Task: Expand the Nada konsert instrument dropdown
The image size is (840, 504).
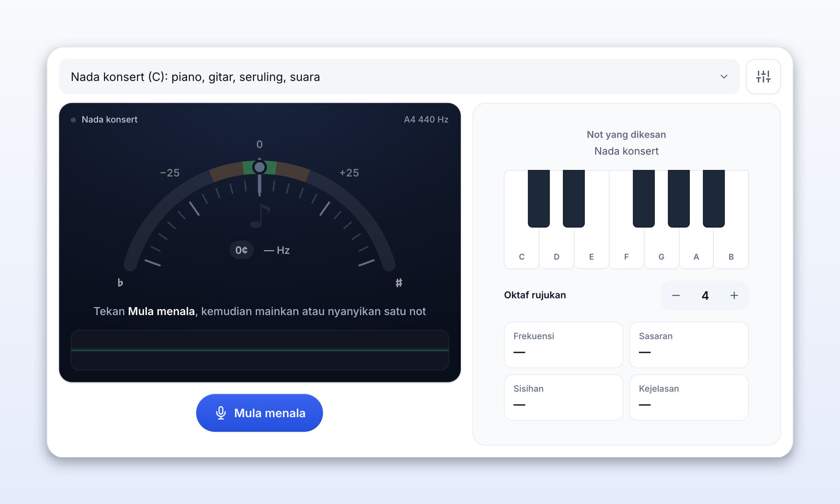Action: pos(399,77)
